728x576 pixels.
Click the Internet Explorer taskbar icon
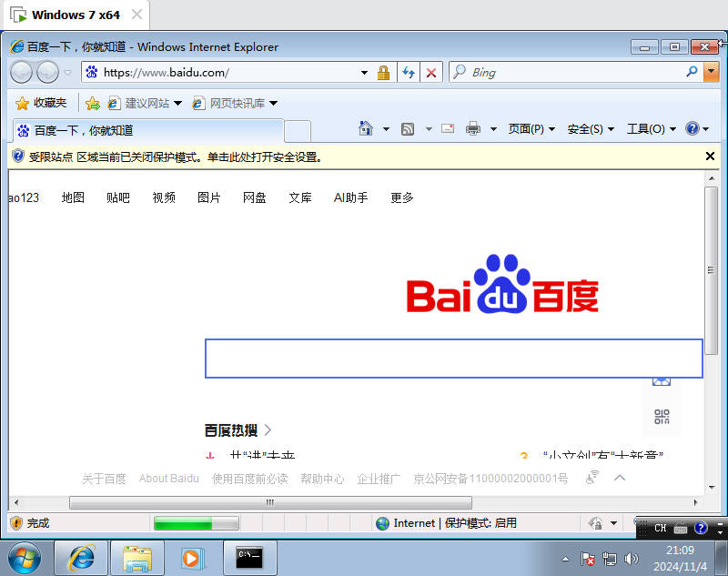82,558
